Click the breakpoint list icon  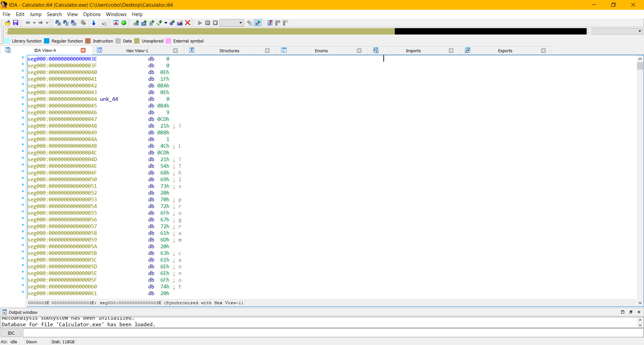[270, 23]
